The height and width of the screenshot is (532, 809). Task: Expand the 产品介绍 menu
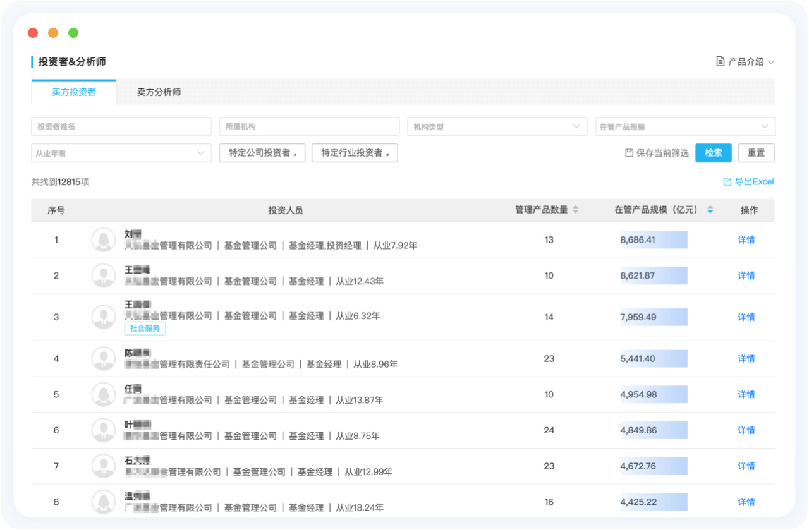click(x=745, y=62)
